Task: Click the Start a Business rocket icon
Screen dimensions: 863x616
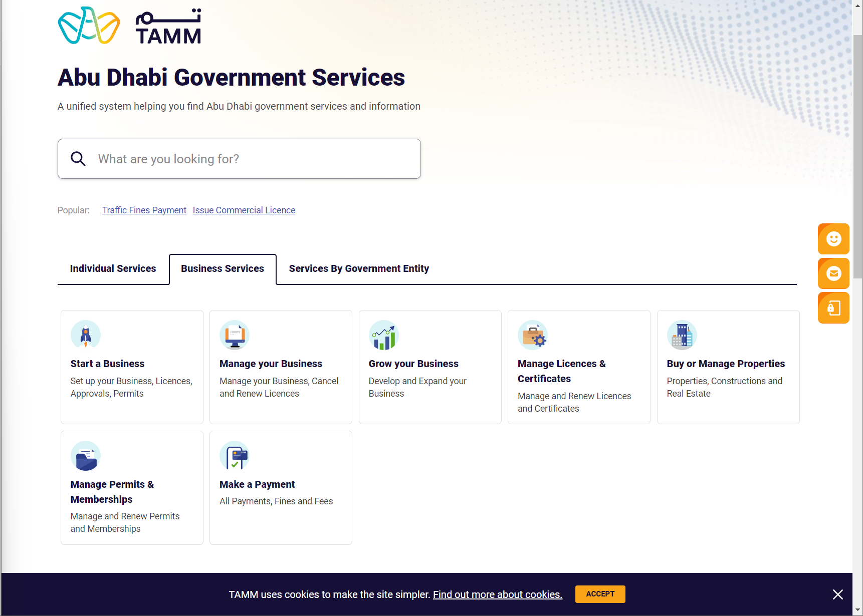Action: (x=86, y=335)
